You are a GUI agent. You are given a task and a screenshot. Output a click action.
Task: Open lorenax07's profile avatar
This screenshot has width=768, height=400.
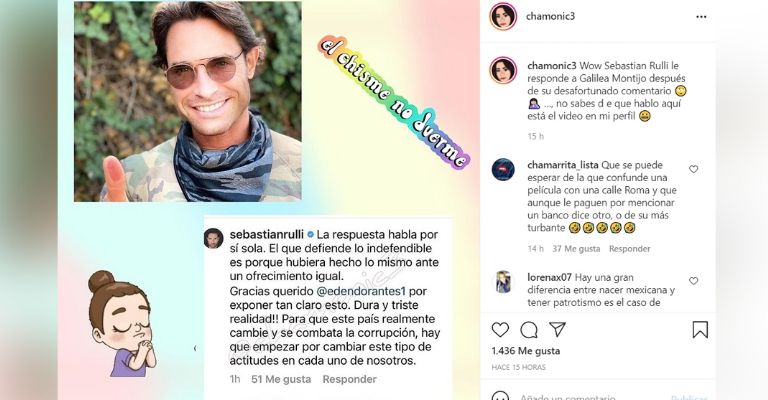(503, 282)
